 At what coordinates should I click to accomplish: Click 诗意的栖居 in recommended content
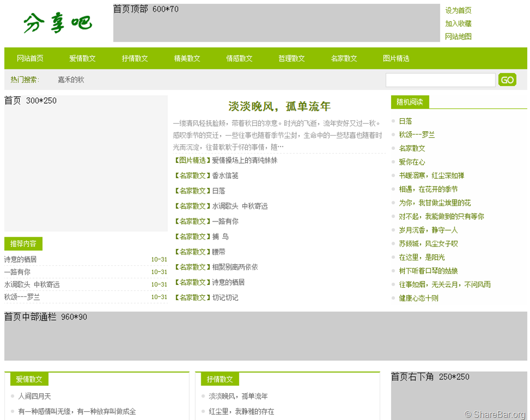coord(21,259)
